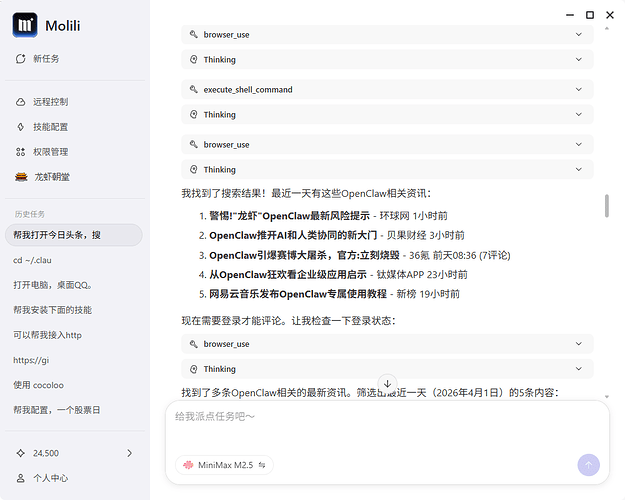Click the thinking icon on first Thinking row

[x=194, y=59]
